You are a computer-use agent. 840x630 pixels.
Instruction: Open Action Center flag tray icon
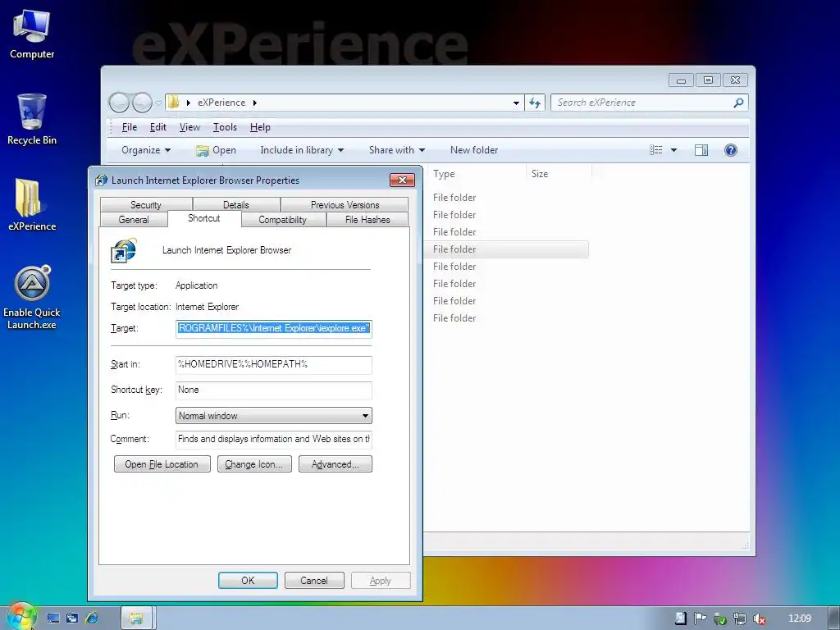700,619
